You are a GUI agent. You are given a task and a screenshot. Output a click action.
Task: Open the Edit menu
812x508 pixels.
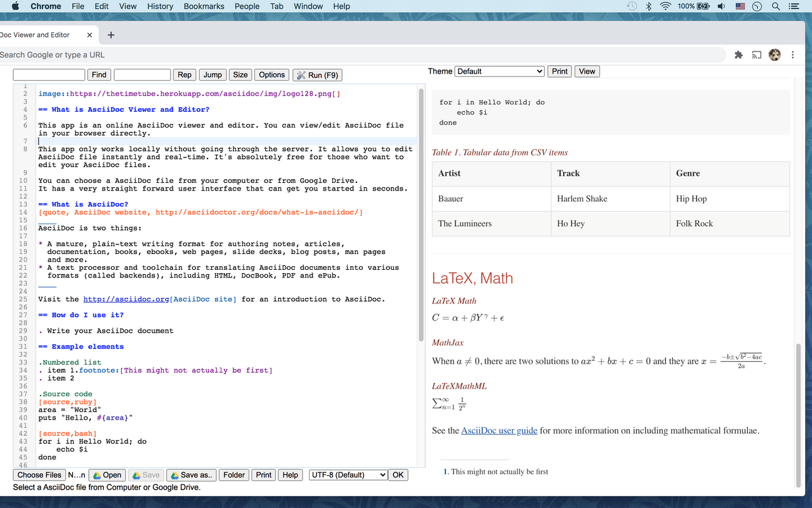point(101,6)
